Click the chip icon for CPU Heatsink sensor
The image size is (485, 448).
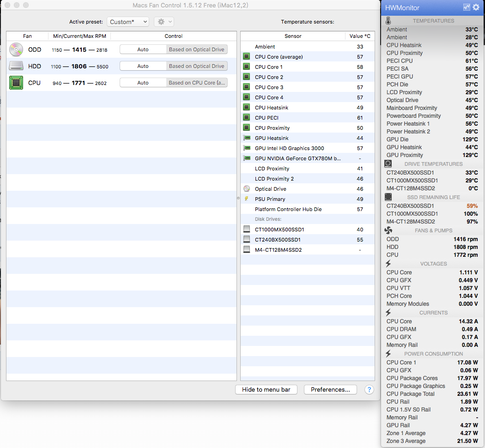(x=247, y=107)
